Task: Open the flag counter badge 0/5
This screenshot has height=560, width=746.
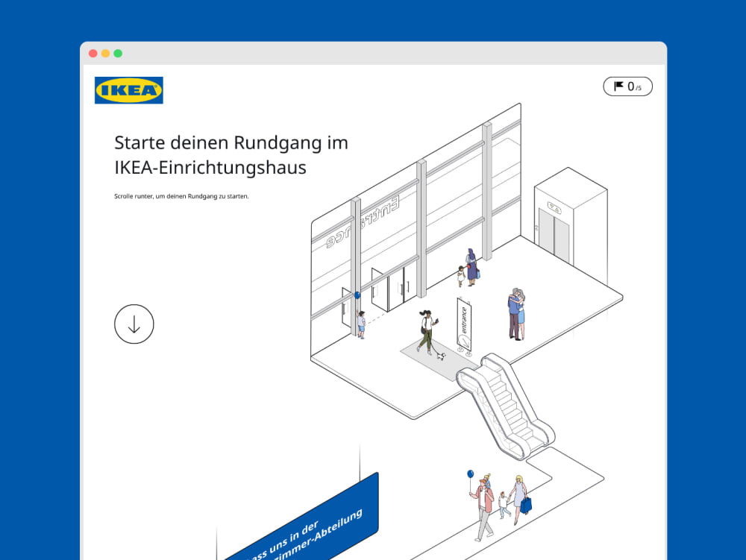Action: click(x=627, y=86)
